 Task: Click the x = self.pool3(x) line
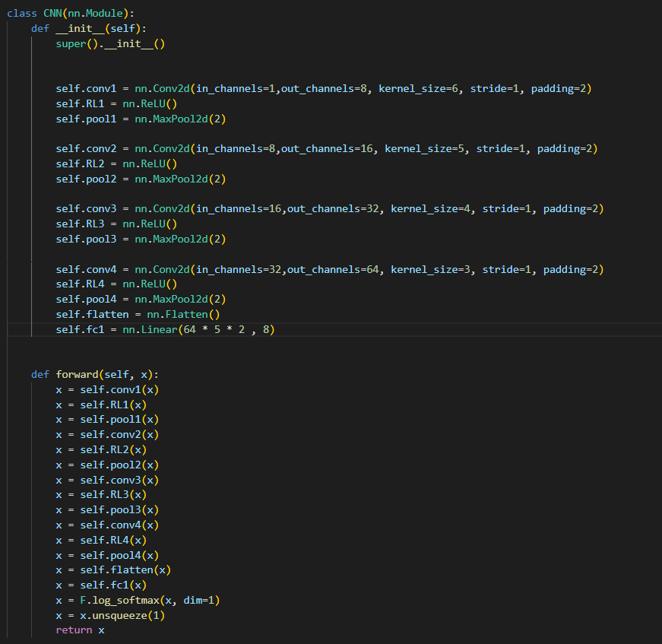click(x=107, y=509)
